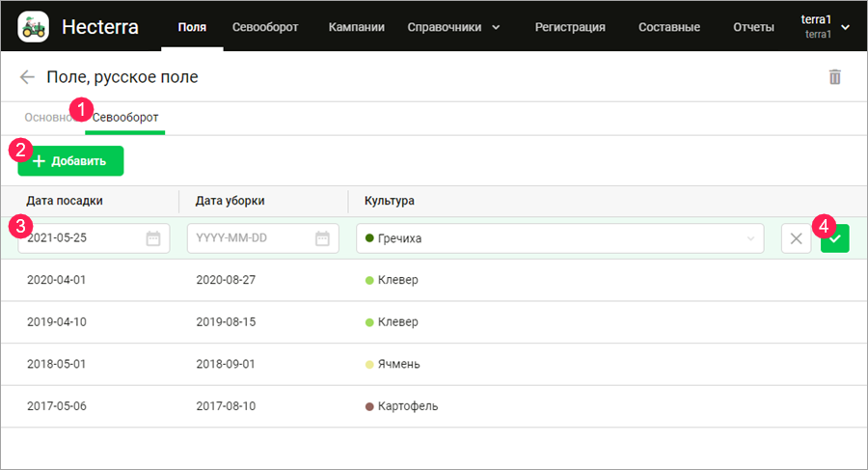This screenshot has width=868, height=470.
Task: Select the Севооборот tab under field title
Action: tap(125, 118)
